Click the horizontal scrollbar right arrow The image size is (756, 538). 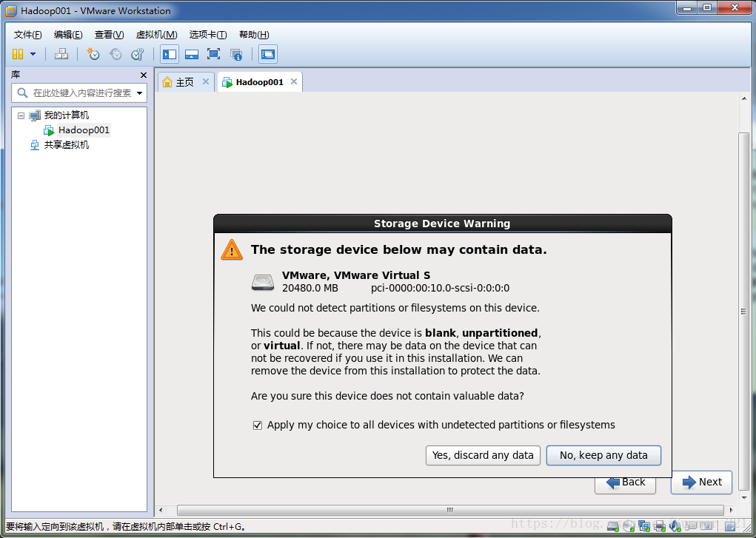(x=732, y=510)
